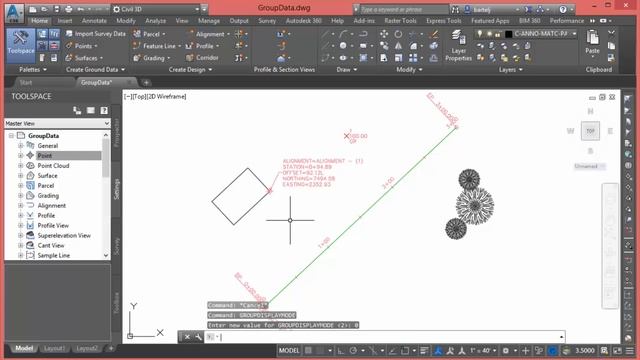
Task: Open the Master View dropdown in Toolspace
Action: tap(57, 123)
